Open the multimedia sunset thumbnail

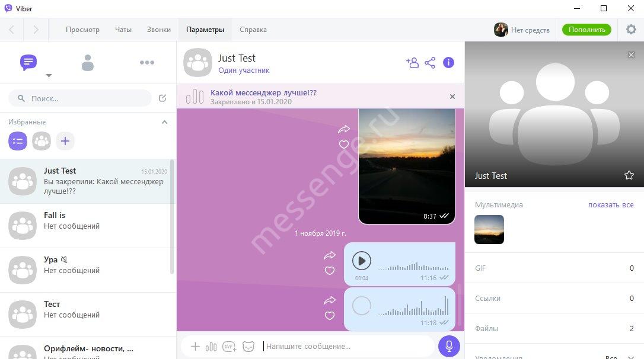tap(489, 229)
